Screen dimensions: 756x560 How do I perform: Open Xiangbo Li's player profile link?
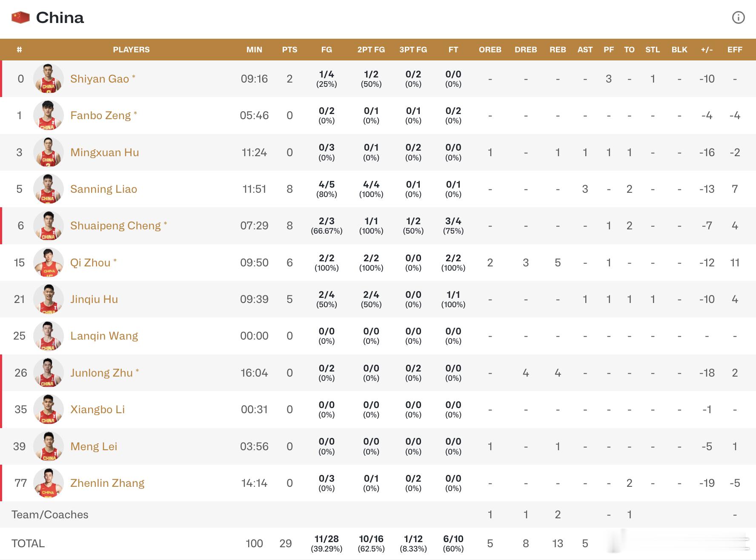click(x=97, y=409)
